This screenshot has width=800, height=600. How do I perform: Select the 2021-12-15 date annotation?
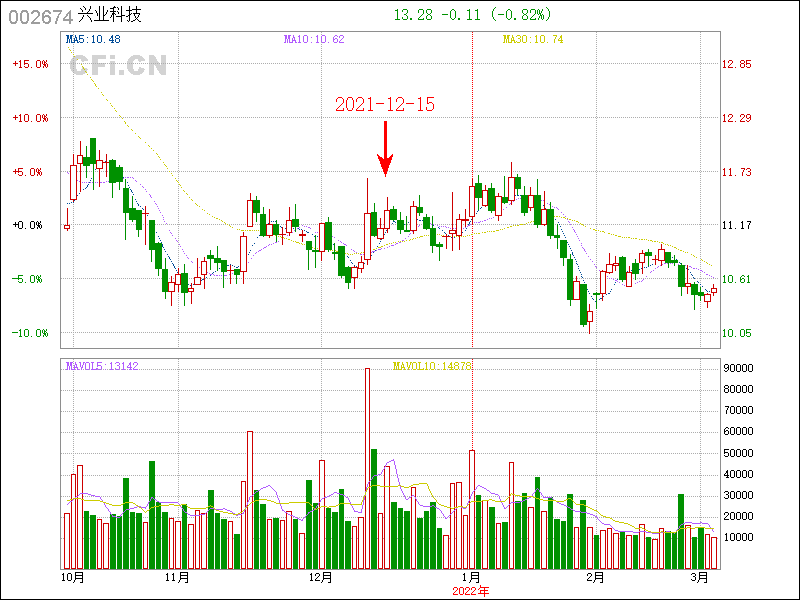pos(384,105)
